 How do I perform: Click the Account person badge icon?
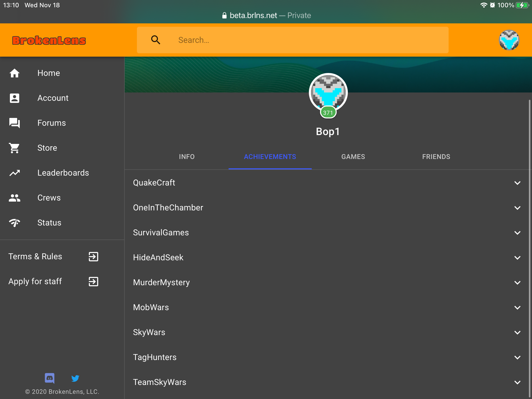coord(15,98)
